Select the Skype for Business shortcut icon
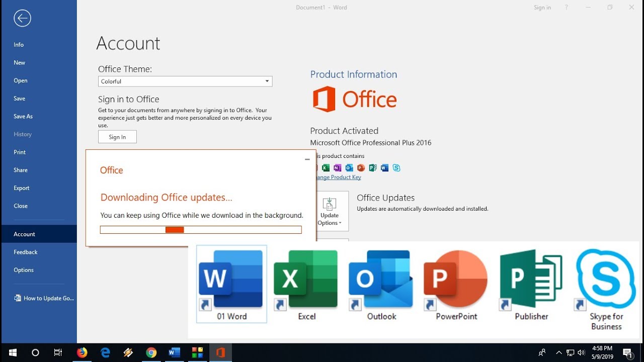Image resolution: width=644 pixels, height=362 pixels. pyautogui.click(x=606, y=289)
